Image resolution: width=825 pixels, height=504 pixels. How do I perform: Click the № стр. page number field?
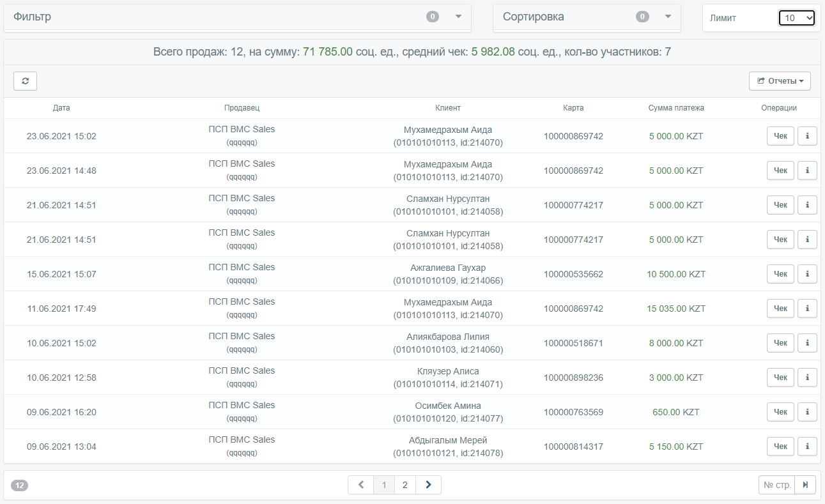pos(776,485)
